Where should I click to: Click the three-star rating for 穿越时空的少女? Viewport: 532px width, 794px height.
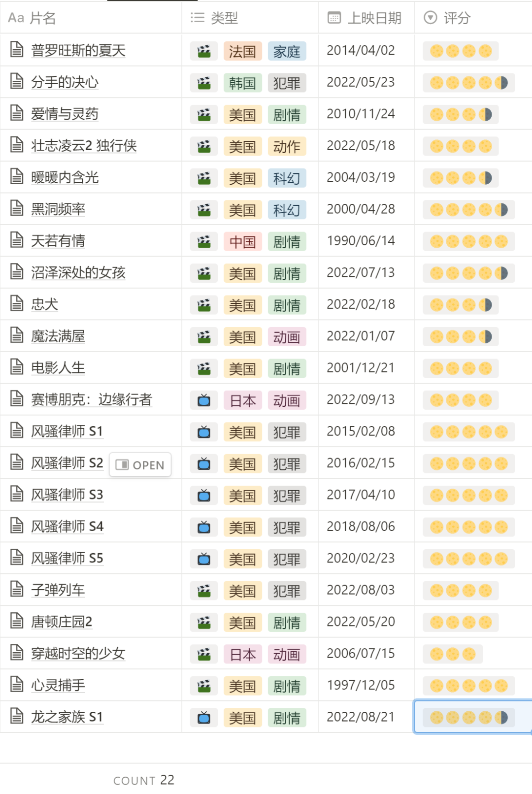click(x=453, y=654)
